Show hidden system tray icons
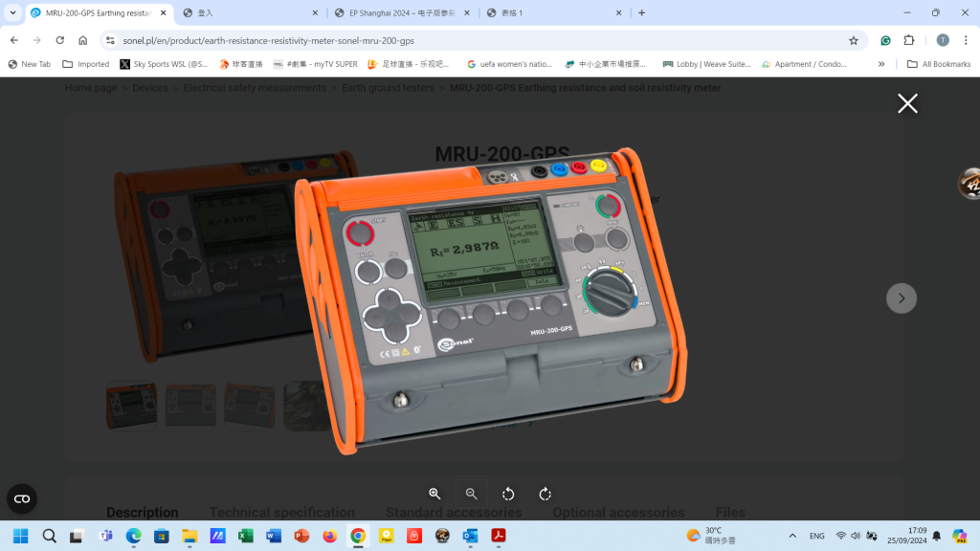 (x=792, y=536)
